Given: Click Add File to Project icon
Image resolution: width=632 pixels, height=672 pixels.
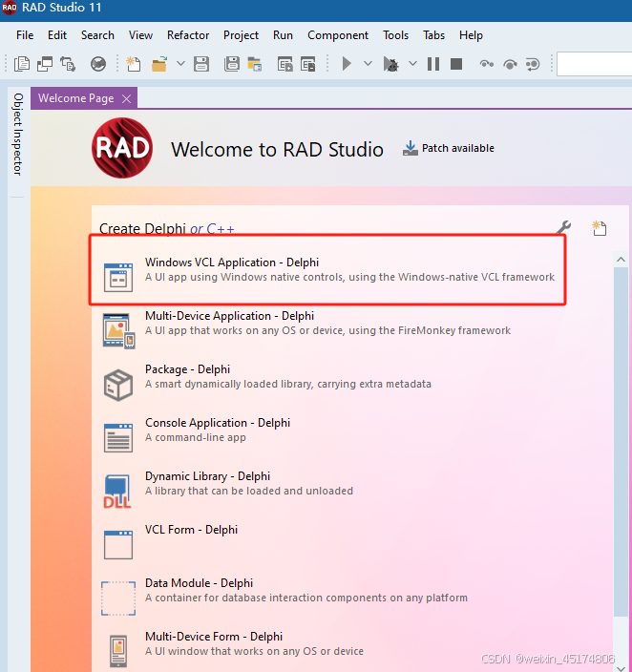Looking at the screenshot, I should tap(284, 64).
